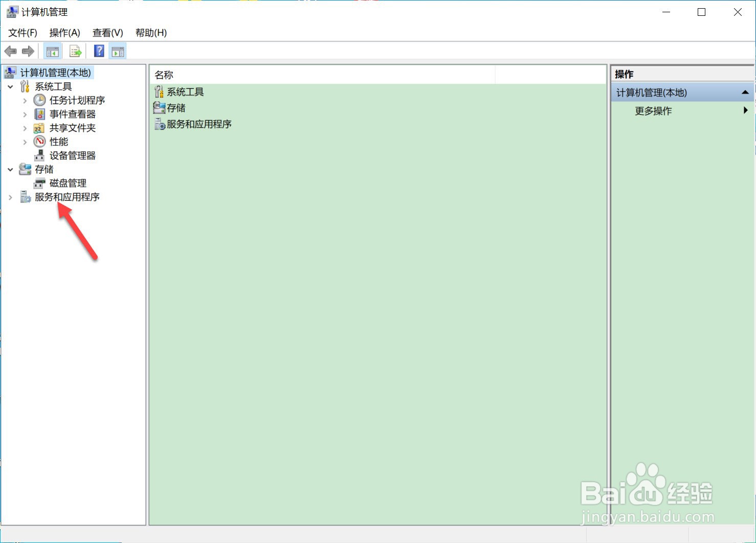Click the 事件查看器 icon in tree
The height and width of the screenshot is (543, 756).
39,114
